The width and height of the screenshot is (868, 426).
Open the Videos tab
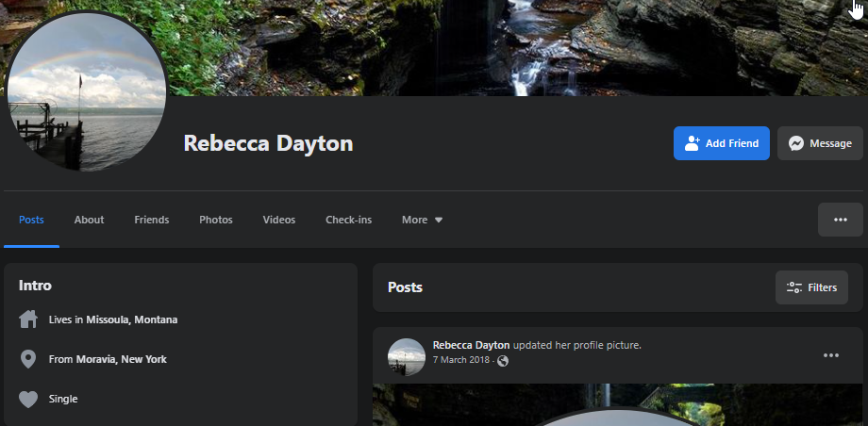279,220
